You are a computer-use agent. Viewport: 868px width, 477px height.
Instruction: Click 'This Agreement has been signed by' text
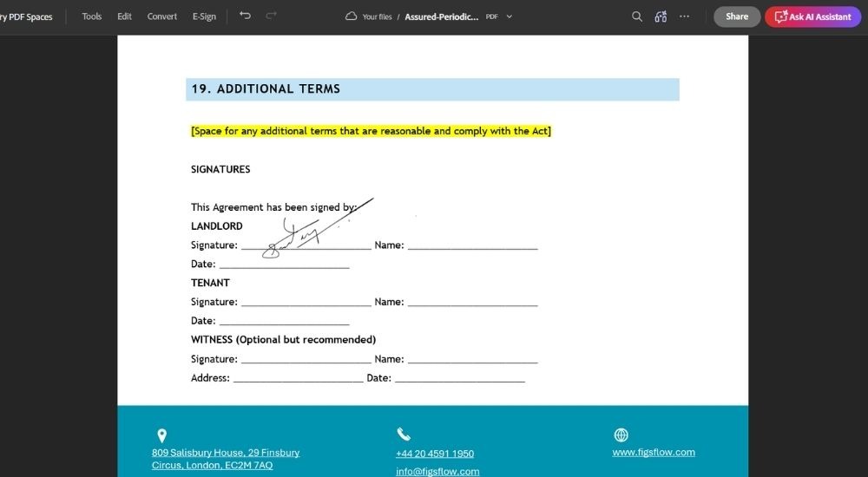pyautogui.click(x=273, y=207)
